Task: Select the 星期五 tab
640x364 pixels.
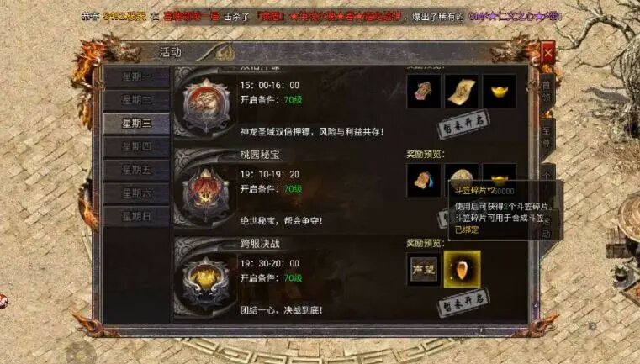Action: pos(136,170)
